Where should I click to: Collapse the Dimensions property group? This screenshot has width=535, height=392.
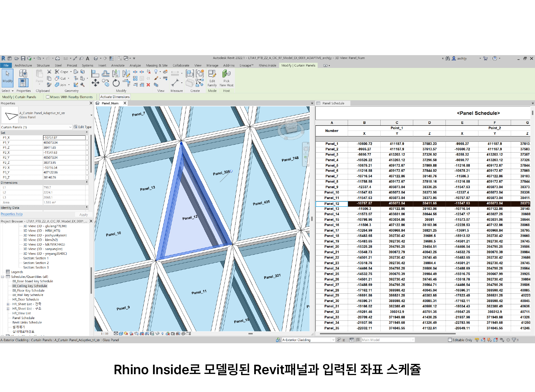tap(87, 182)
